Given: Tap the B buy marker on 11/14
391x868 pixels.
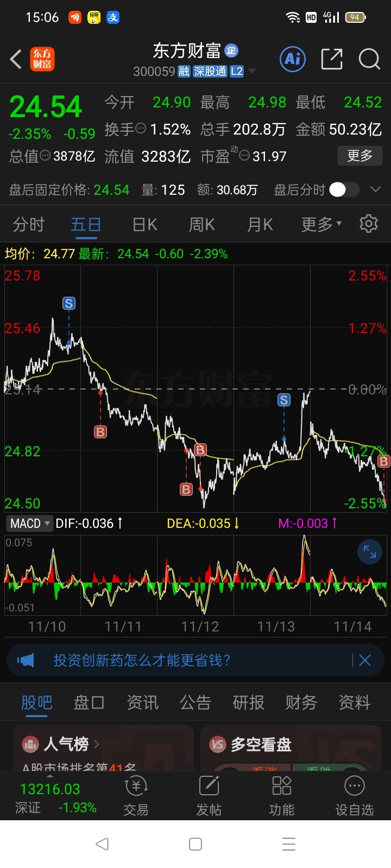Looking at the screenshot, I should [x=384, y=461].
